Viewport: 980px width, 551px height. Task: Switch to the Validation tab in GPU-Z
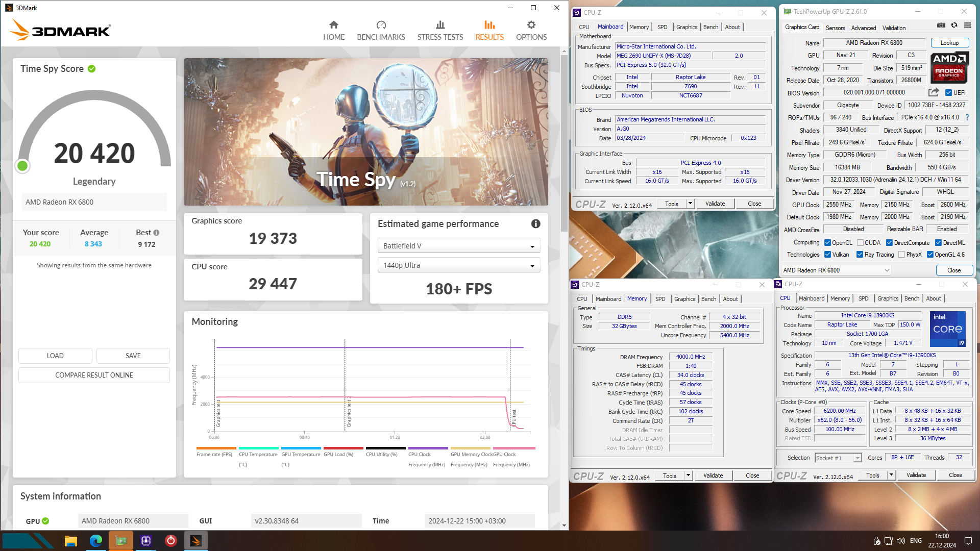[894, 28]
